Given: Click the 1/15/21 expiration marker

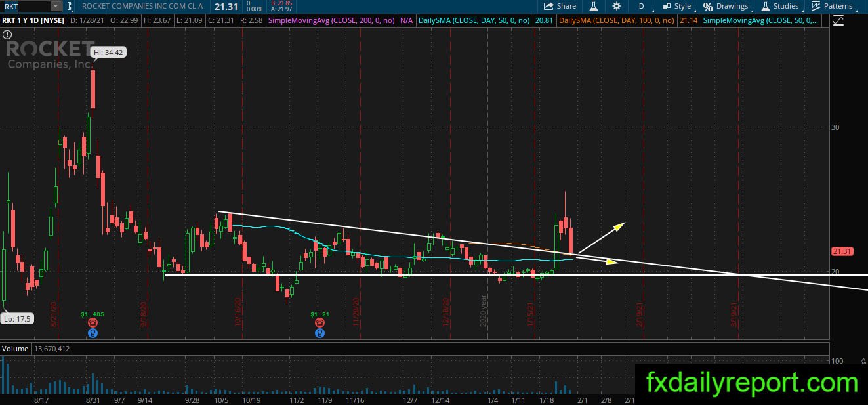Looking at the screenshot, I should [x=530, y=314].
